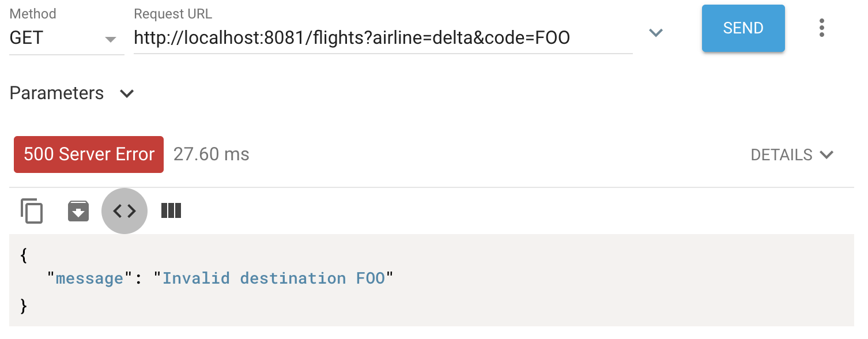Select the GET method value

27,38
